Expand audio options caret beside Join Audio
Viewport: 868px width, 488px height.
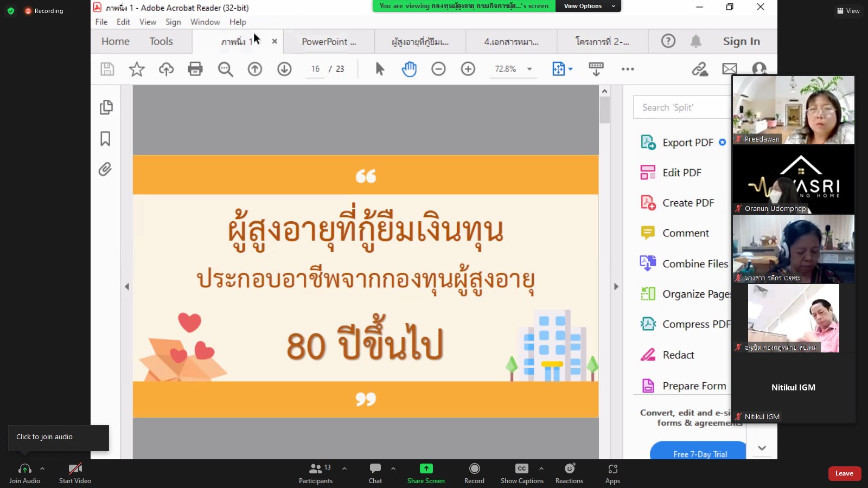pyautogui.click(x=42, y=468)
